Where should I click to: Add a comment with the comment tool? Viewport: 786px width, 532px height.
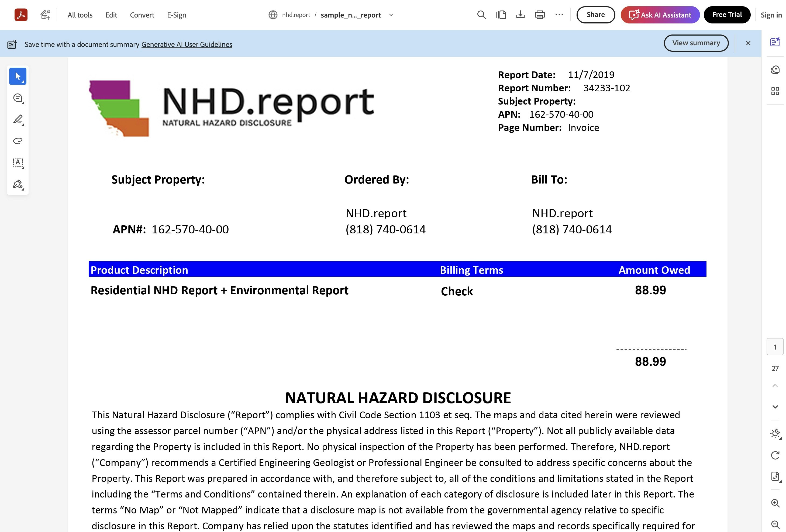coord(18,98)
